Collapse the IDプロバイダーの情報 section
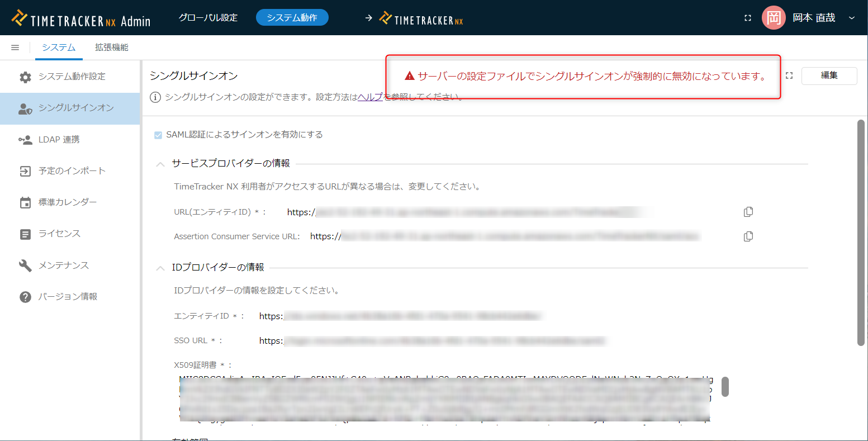Image resolution: width=868 pixels, height=441 pixels. coord(160,268)
